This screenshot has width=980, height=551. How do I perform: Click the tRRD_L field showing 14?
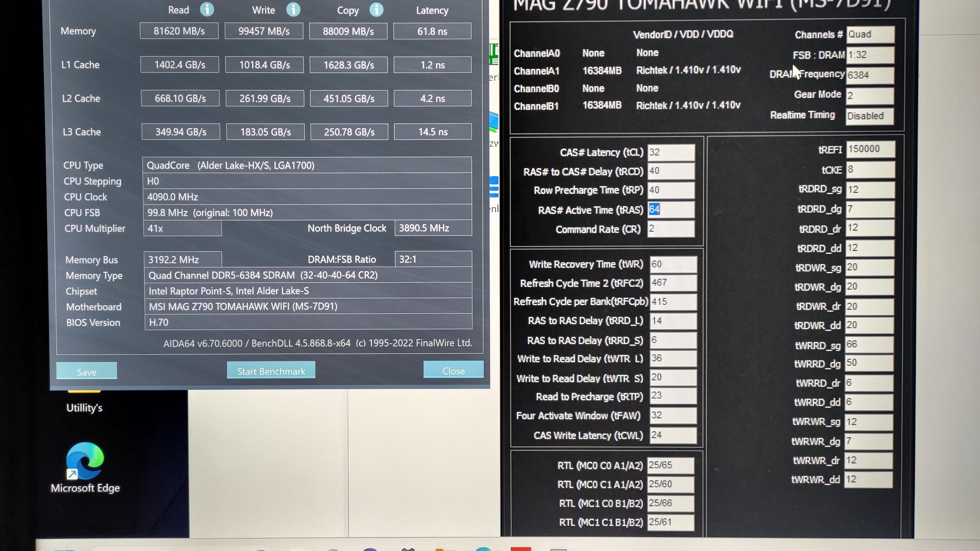673,321
